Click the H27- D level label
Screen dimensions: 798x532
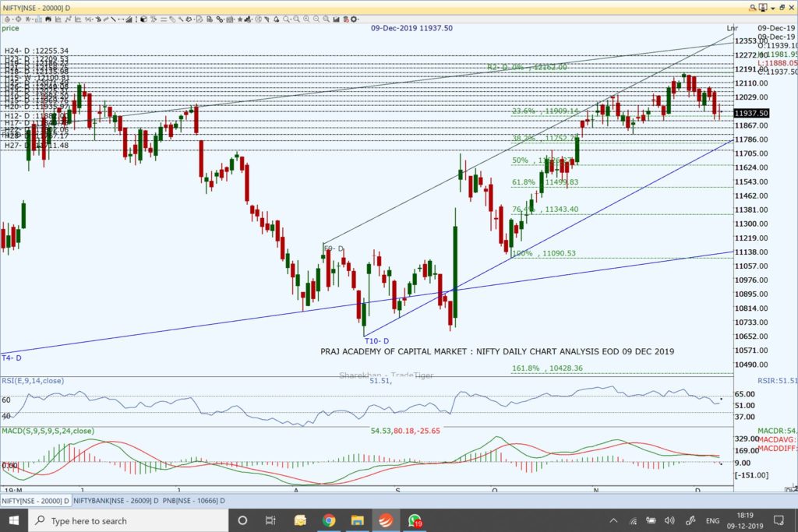tap(36, 146)
